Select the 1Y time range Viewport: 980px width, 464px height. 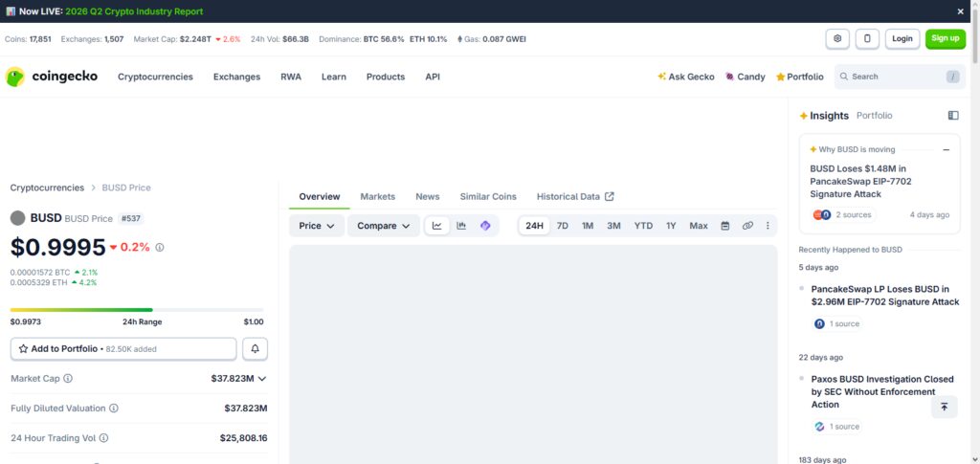pyautogui.click(x=671, y=226)
